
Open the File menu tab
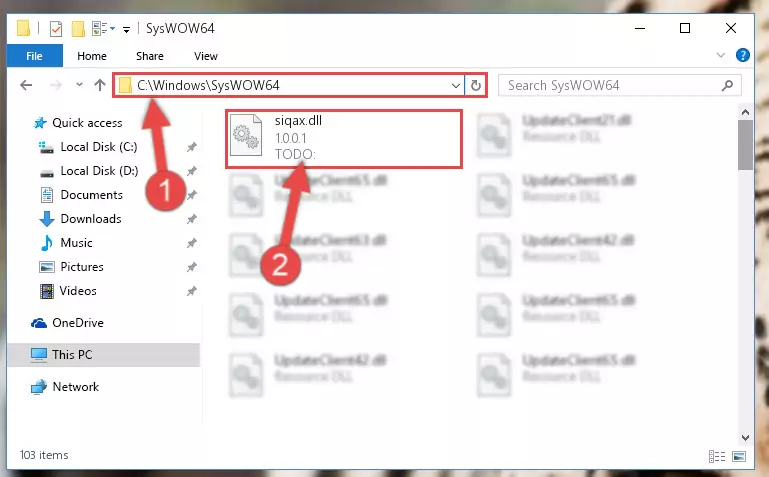coord(34,56)
